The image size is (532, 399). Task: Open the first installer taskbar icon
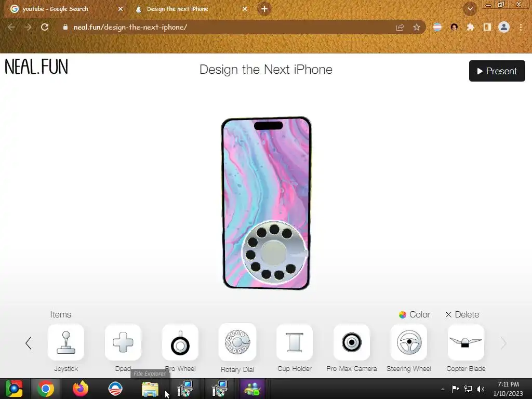[185, 389]
